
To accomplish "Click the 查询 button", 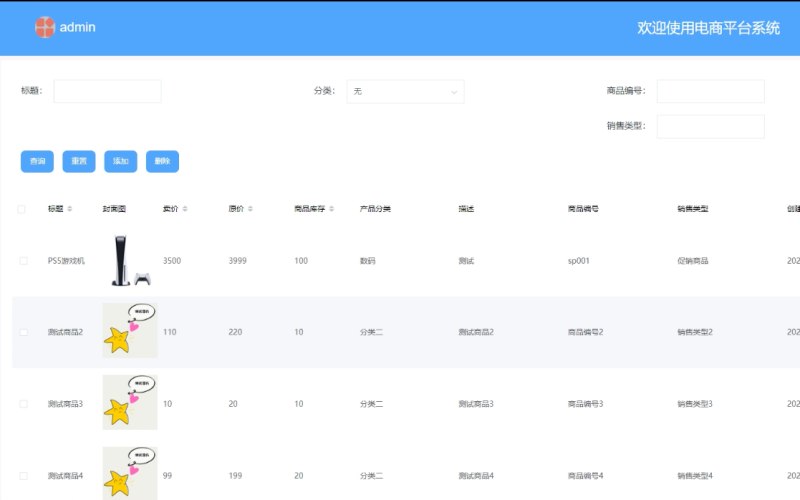I will (x=37, y=161).
